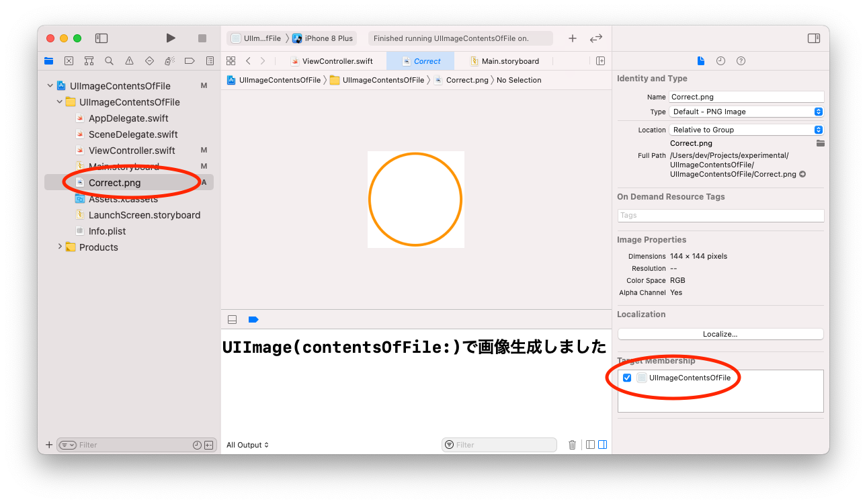Screen dimensions: 867x504
Task: Toggle the inspectors panel visibility
Action: 814,38
